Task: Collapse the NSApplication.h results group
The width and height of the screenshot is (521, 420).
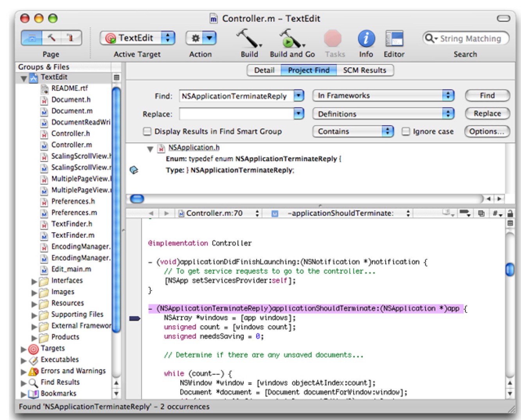Action: (x=150, y=149)
